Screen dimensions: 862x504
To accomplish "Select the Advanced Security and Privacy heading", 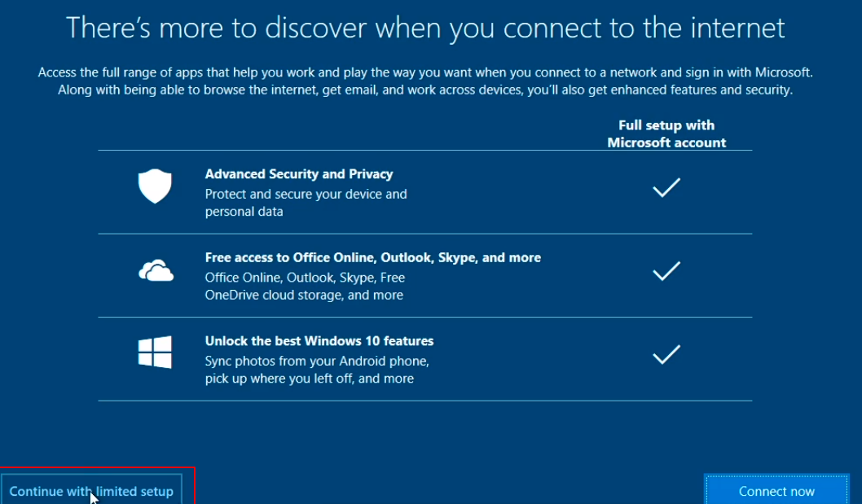I will point(299,174).
